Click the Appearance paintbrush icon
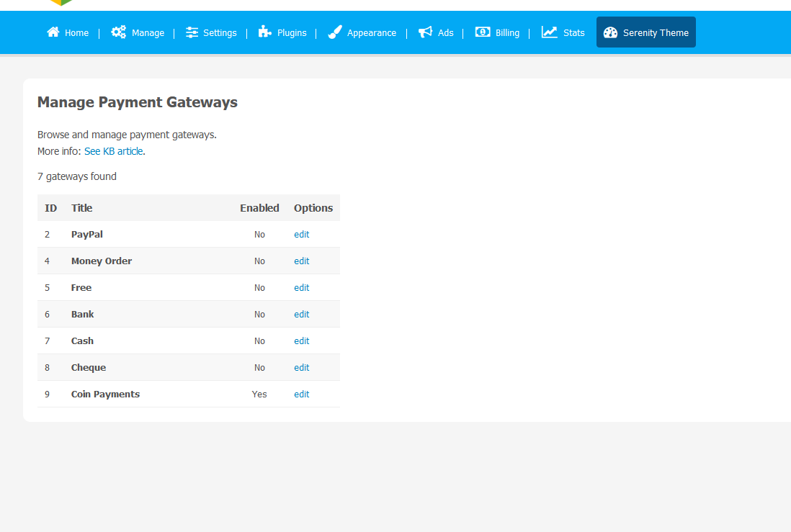 pyautogui.click(x=335, y=32)
